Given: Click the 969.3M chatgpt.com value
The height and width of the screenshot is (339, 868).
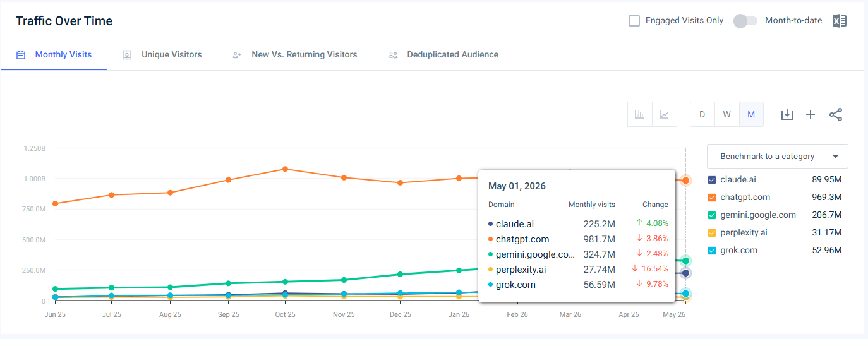Looking at the screenshot, I should click(827, 198).
